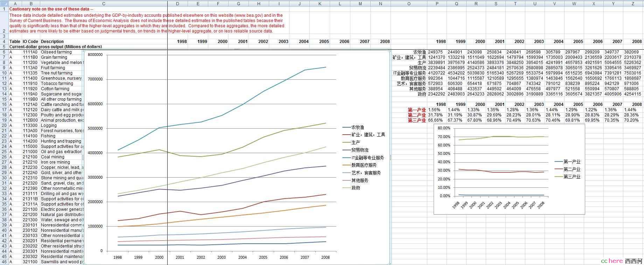Select the 'Iron ore mining' cell

click(55, 162)
